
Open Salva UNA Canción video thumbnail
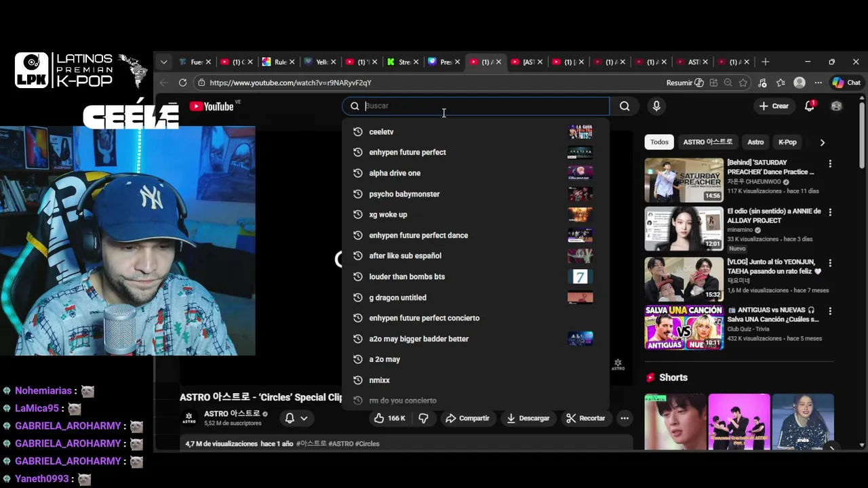tap(684, 327)
